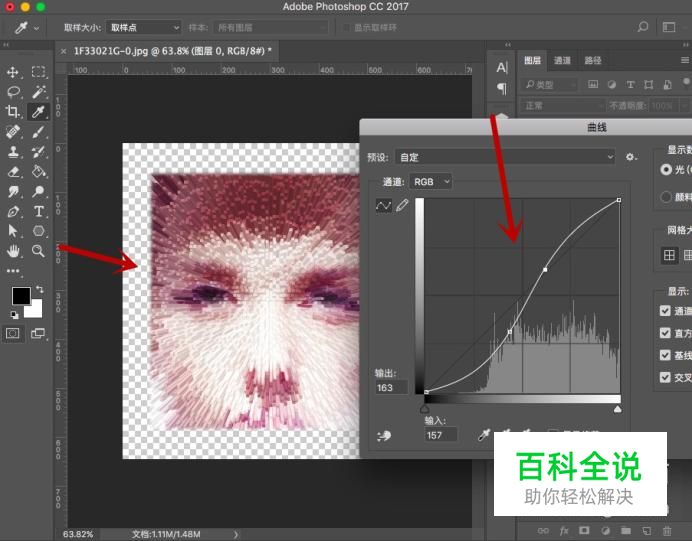
Task: Filter layers by adjustment layer icon
Action: [x=612, y=84]
